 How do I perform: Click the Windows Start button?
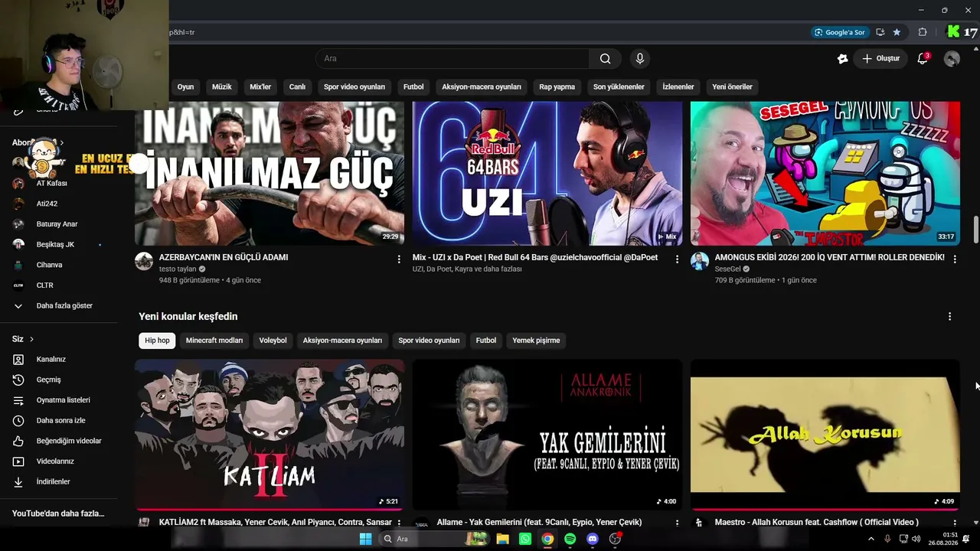tap(365, 539)
